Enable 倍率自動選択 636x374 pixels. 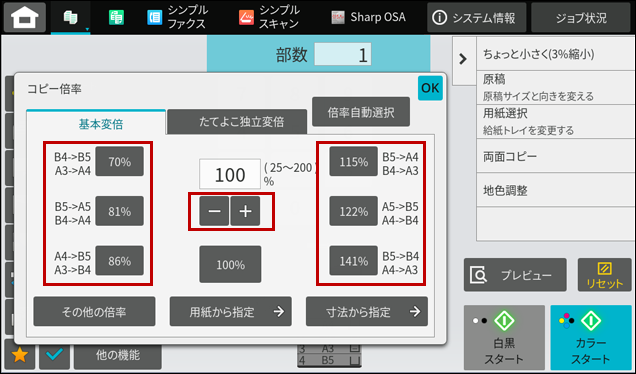coord(361,112)
